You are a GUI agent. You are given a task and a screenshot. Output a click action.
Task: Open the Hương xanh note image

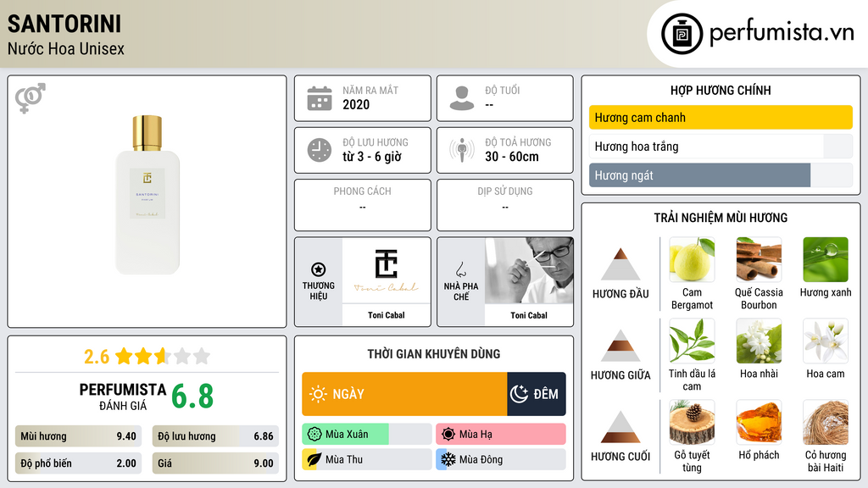pyautogui.click(x=826, y=259)
